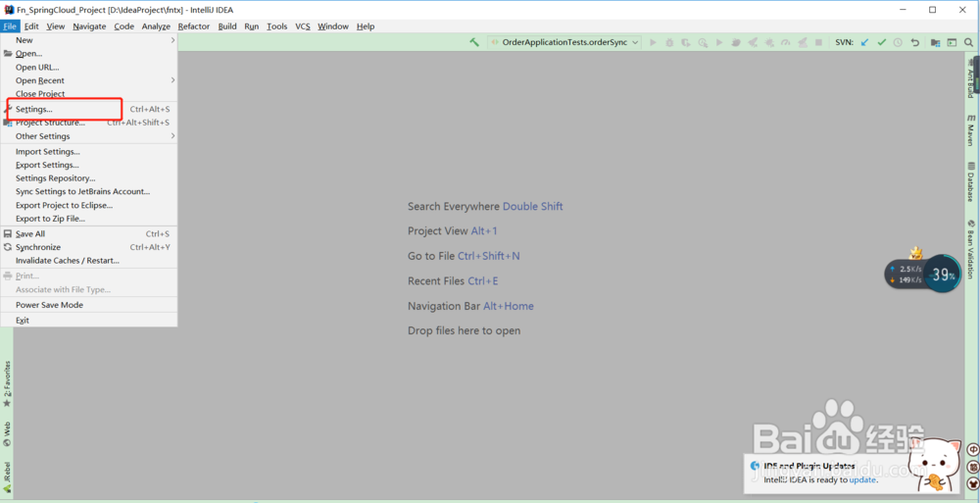Select Project Structure... in File menu
Viewport: 980px width, 503px height.
(89, 123)
